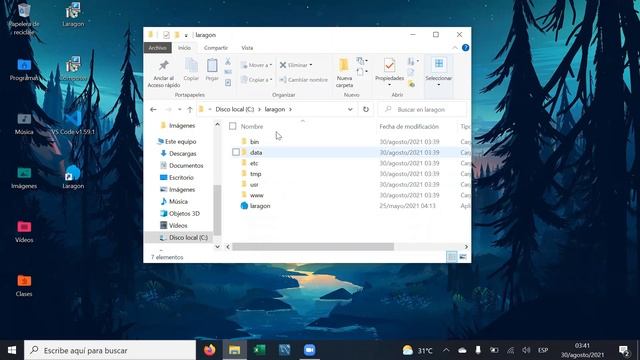
Task: Select Este equipo in navigation pane
Action: click(x=176, y=142)
